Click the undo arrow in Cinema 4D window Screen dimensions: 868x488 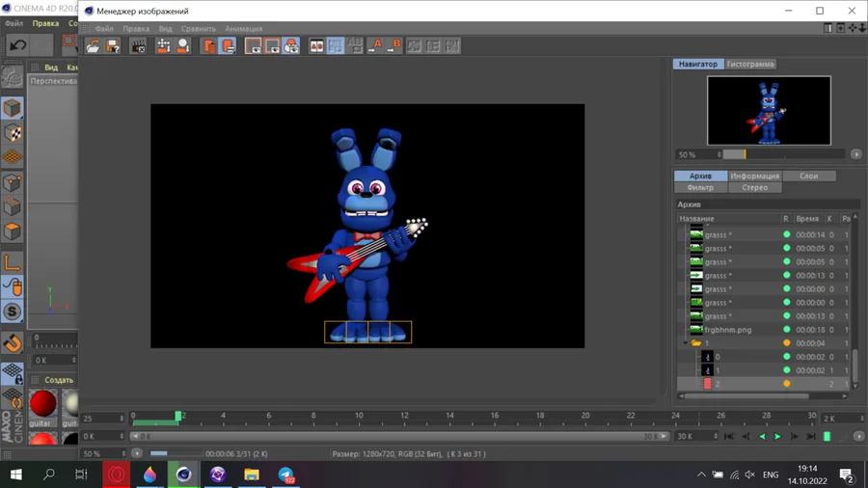[x=17, y=45]
